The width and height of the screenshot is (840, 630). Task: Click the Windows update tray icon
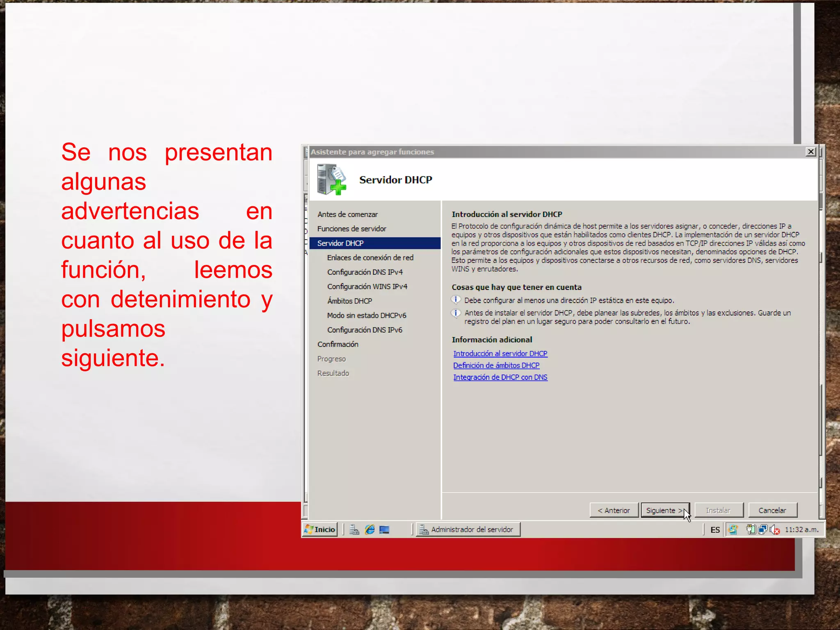tap(733, 530)
